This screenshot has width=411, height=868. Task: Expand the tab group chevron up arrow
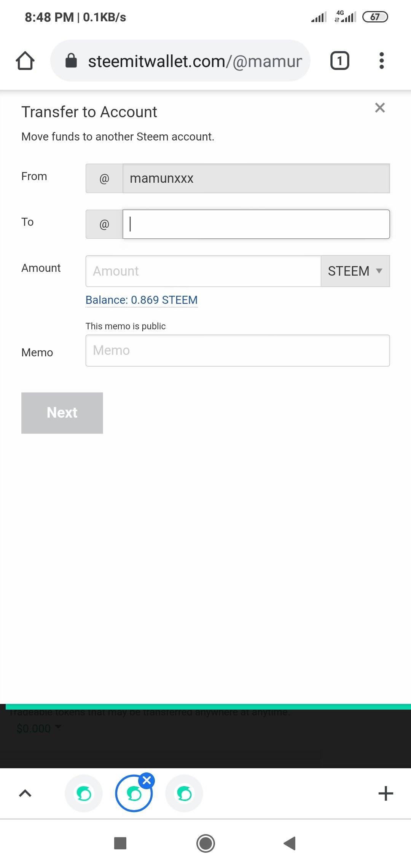tap(25, 793)
